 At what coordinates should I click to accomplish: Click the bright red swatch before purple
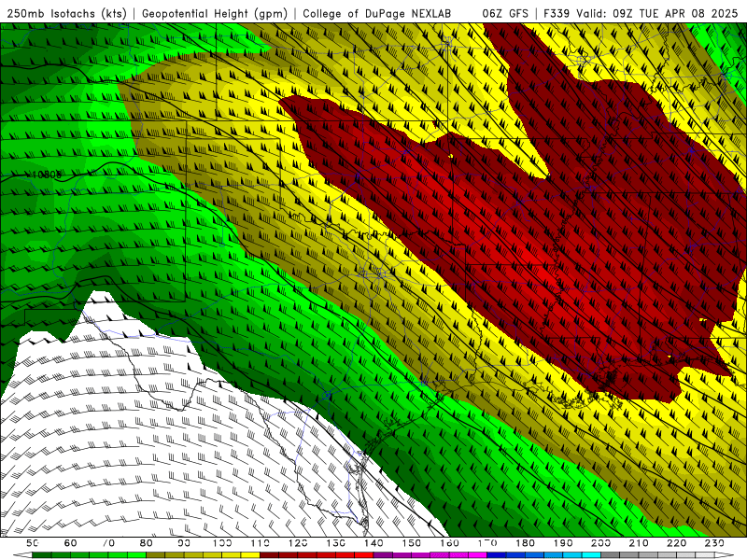pos(364,555)
